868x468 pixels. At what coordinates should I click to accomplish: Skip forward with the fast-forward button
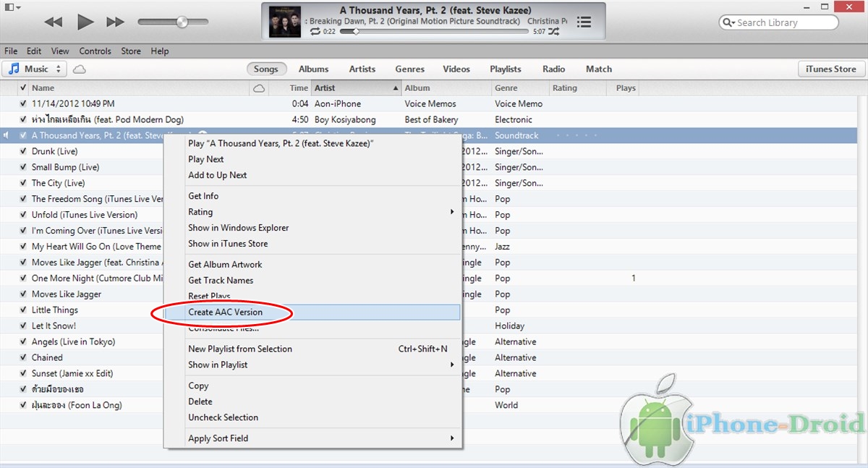(x=116, y=22)
